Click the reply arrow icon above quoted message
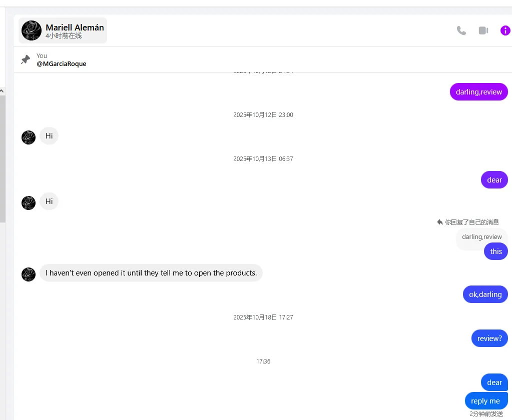 pos(440,222)
